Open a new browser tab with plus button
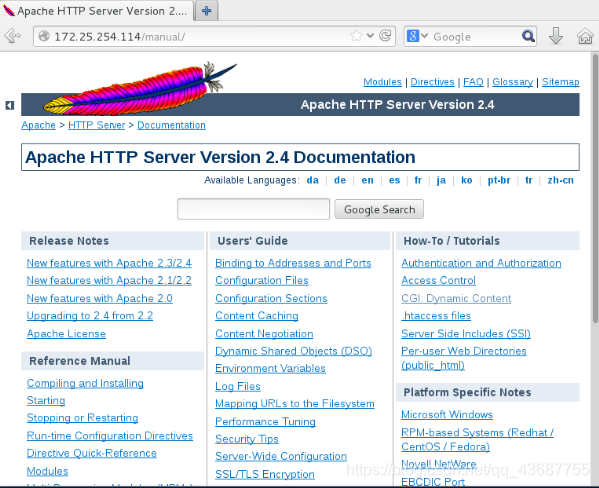Screen dimensions: 599x488 pos(206,11)
